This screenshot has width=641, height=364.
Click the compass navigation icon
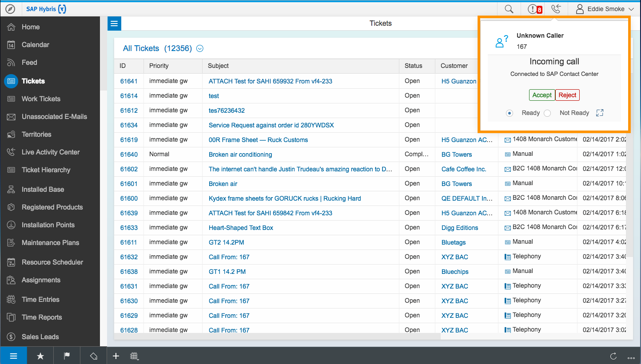[10, 9]
